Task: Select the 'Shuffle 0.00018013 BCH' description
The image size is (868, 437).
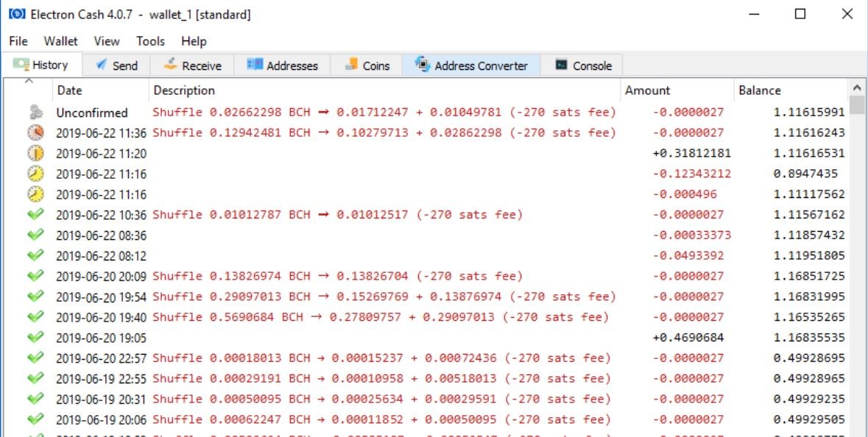Action: pyautogui.click(x=382, y=358)
